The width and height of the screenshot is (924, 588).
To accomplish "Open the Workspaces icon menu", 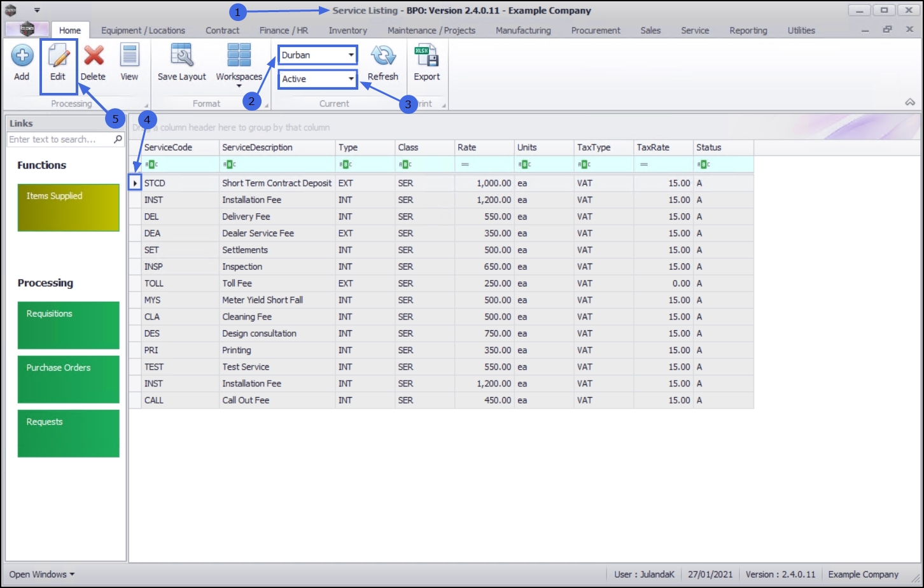I will pos(239,55).
